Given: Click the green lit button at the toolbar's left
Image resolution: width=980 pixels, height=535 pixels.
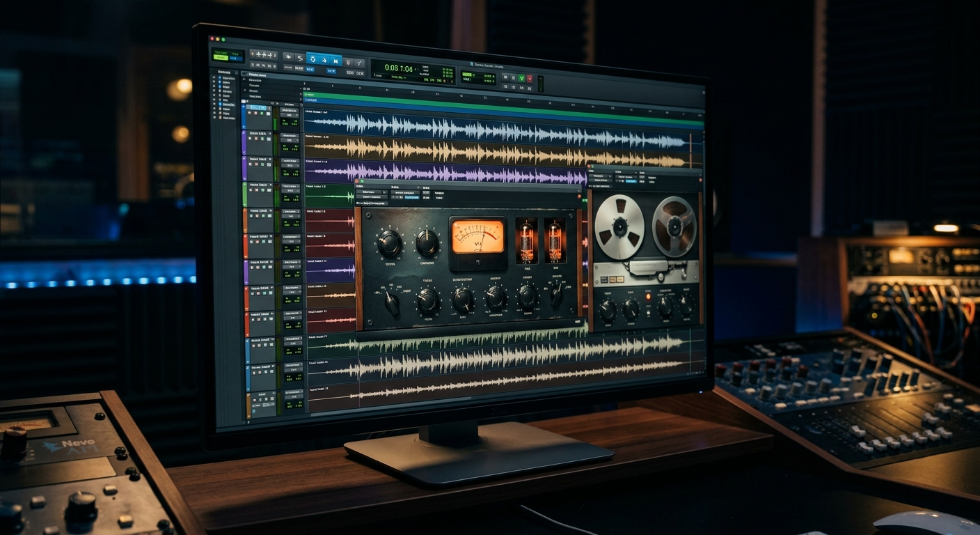Looking at the screenshot, I should [x=221, y=58].
